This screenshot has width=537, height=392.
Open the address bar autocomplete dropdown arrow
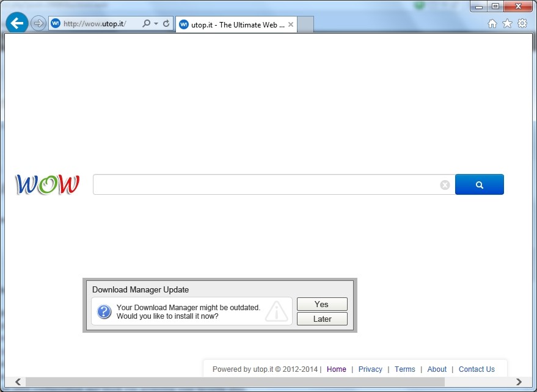tap(156, 24)
